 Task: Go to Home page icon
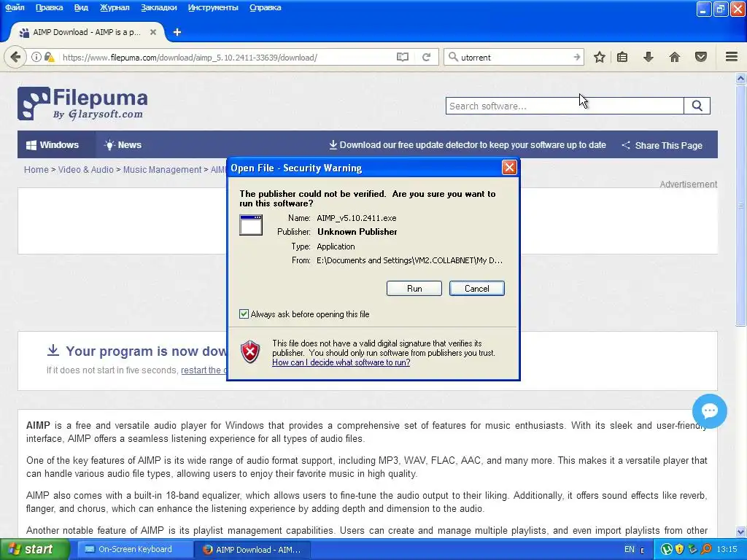675,57
